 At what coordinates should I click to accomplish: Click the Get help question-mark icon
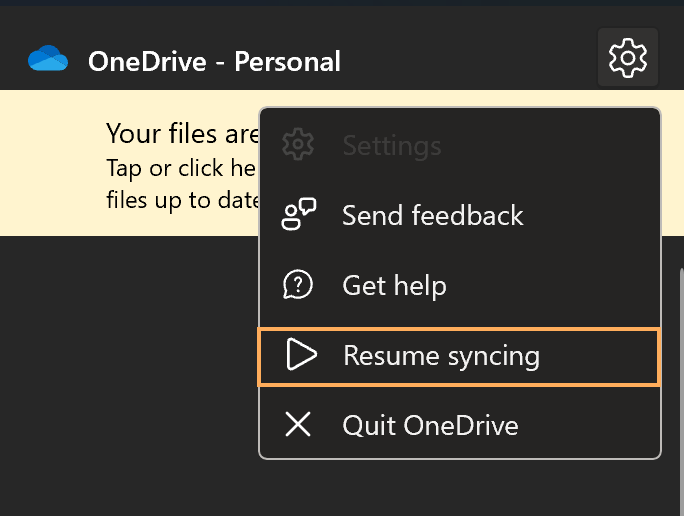(x=298, y=285)
